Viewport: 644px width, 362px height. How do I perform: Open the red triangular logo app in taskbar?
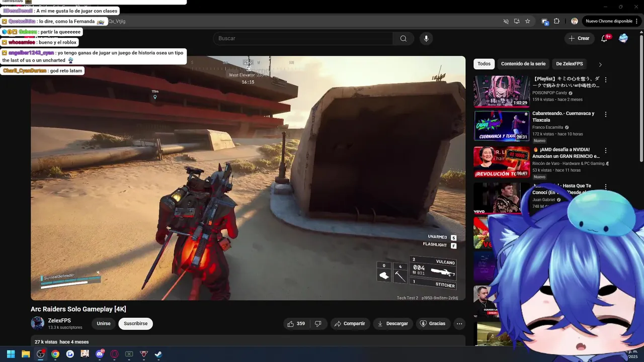click(x=144, y=354)
